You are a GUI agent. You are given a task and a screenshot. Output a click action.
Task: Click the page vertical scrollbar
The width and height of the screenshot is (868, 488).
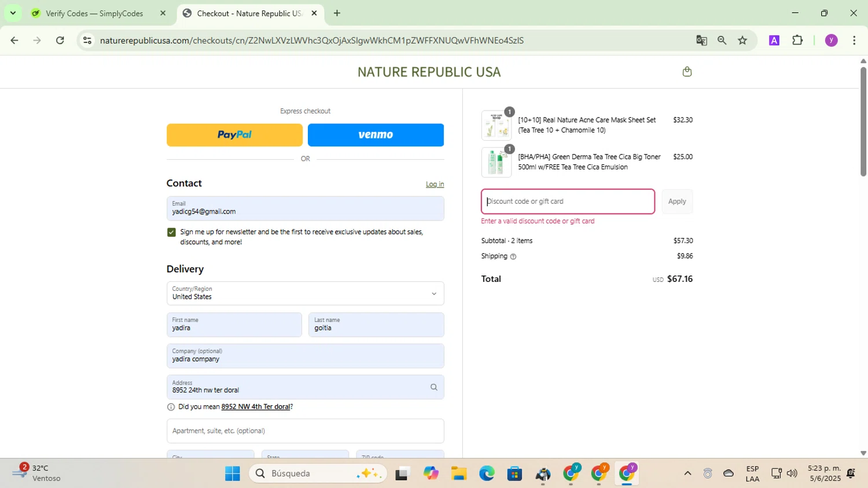863,122
